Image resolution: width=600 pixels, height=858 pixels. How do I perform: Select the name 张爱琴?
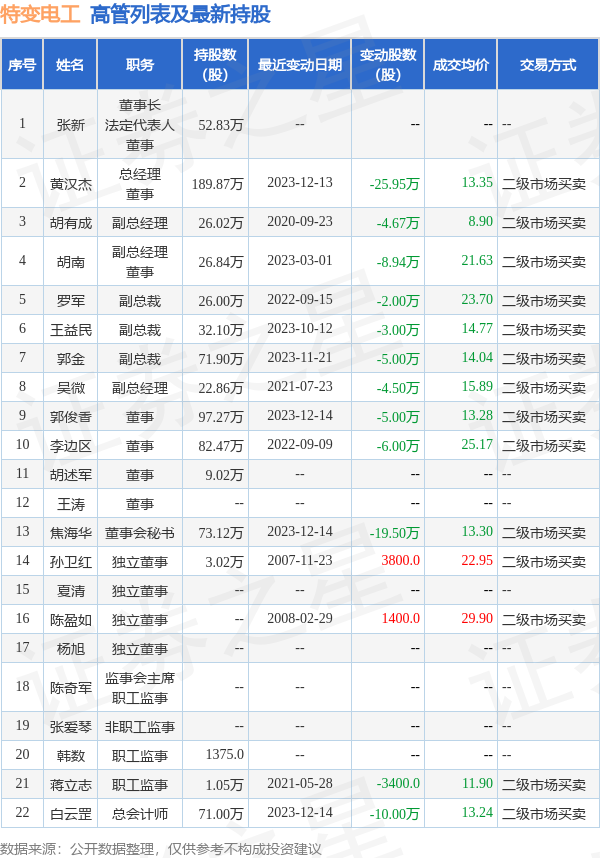click(71, 726)
